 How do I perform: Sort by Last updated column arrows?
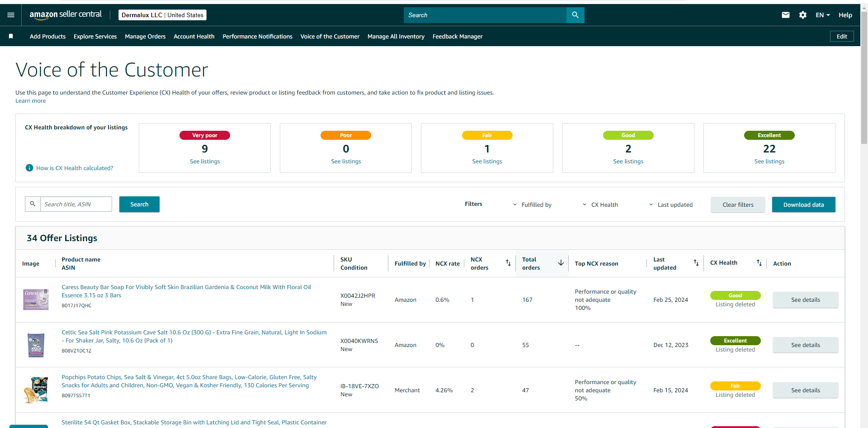(696, 263)
